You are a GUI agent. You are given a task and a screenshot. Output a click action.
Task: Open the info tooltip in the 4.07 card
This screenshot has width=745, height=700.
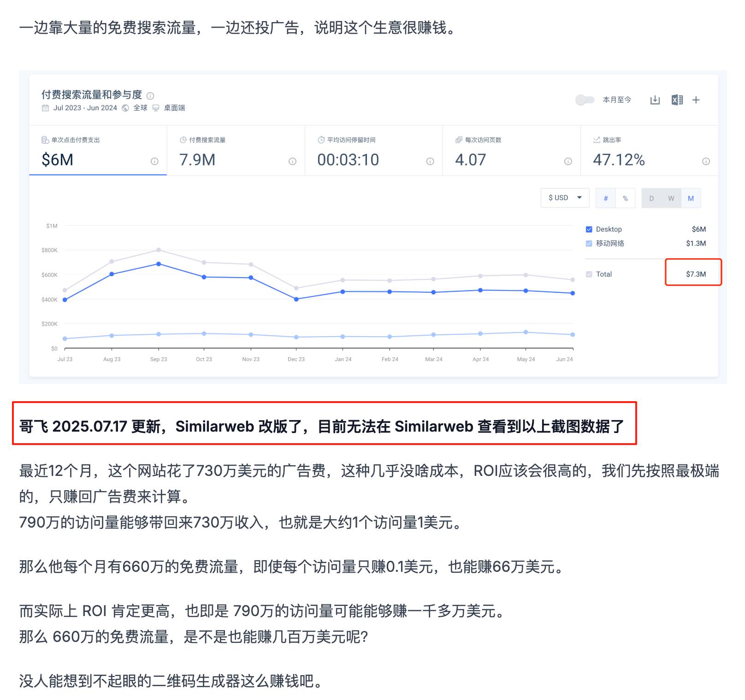point(568,161)
